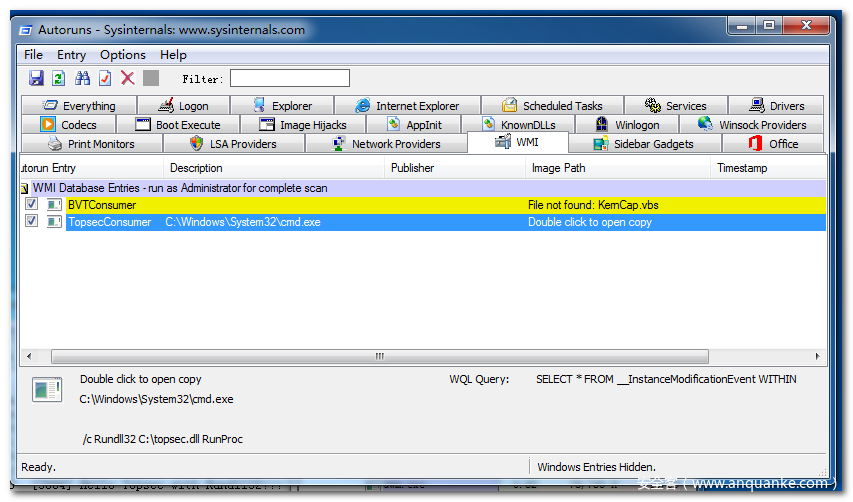Click the Save toolbar icon
The height and width of the screenshot is (502, 853).
[x=36, y=78]
